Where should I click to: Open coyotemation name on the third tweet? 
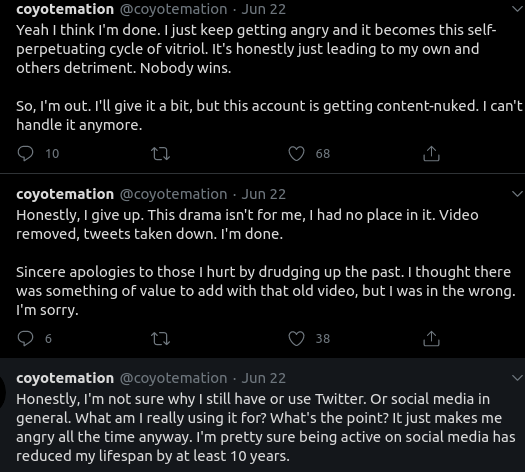click(x=65, y=378)
